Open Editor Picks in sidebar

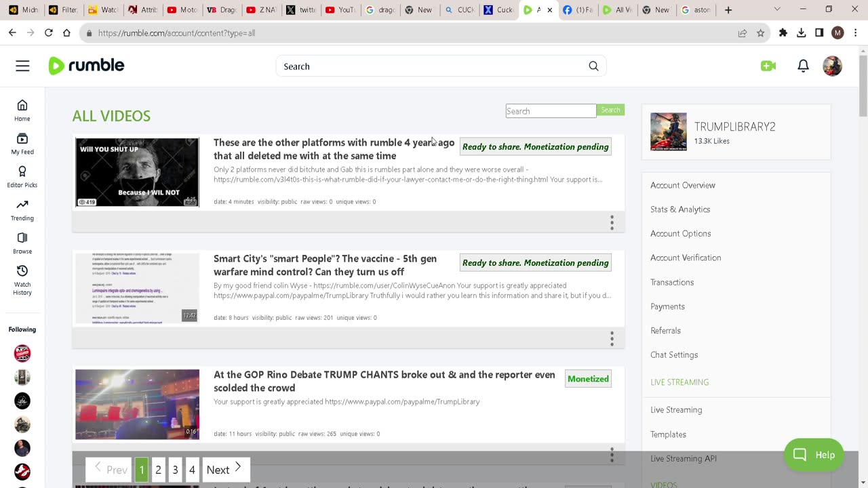pos(22,177)
